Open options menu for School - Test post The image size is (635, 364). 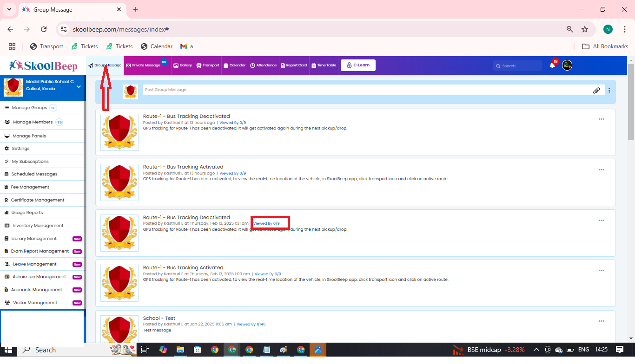[x=602, y=321]
